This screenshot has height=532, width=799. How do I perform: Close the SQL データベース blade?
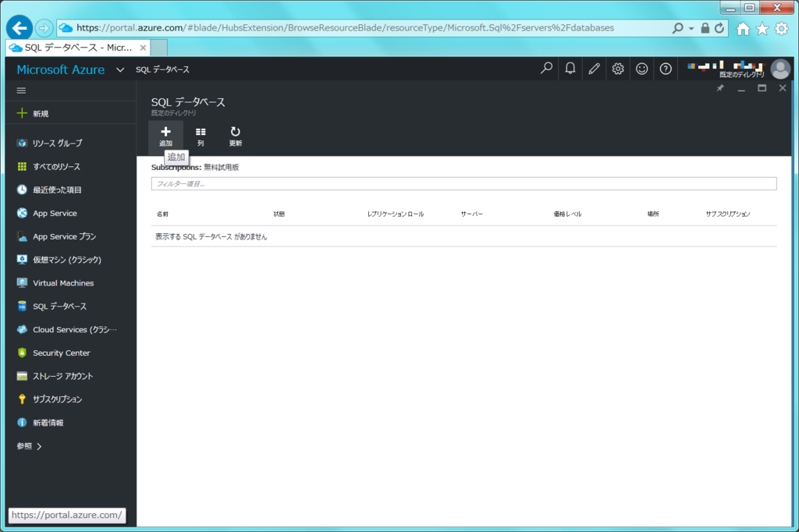[x=783, y=88]
